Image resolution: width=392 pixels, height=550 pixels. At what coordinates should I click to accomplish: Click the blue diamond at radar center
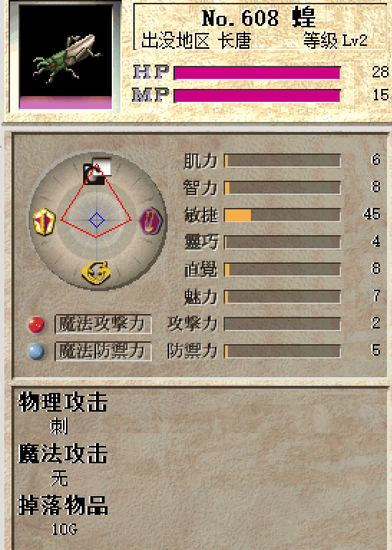point(97,220)
